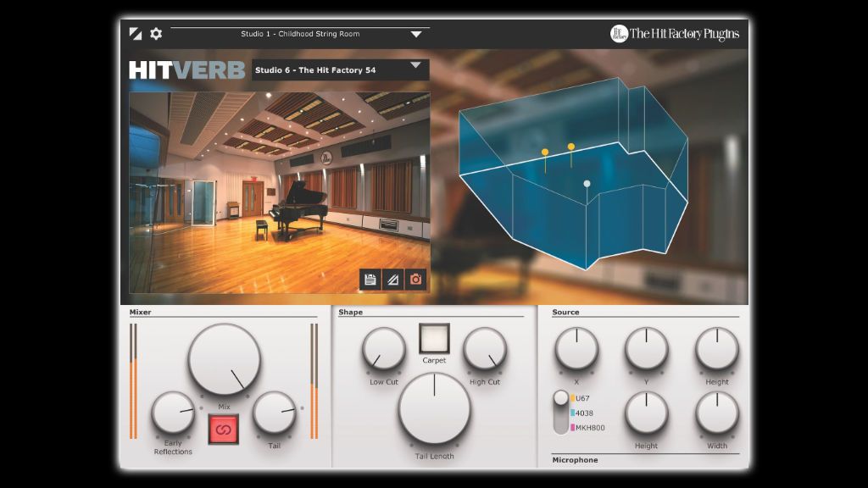The image size is (868, 488).
Task: Select the 4038 microphone option
Action: [x=581, y=413]
